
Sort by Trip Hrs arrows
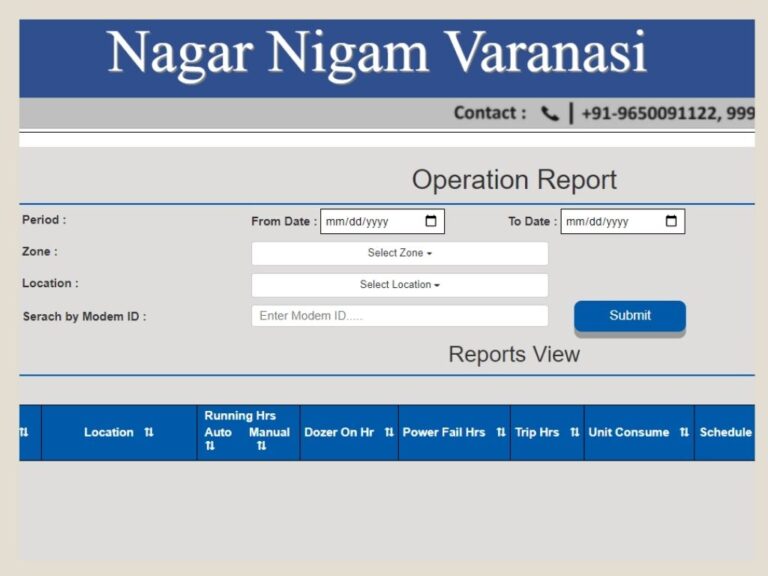[x=575, y=432]
